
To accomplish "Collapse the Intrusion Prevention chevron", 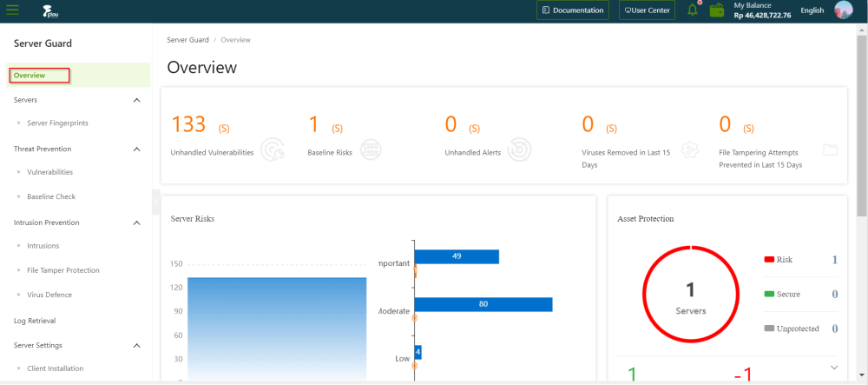I will coord(137,222).
